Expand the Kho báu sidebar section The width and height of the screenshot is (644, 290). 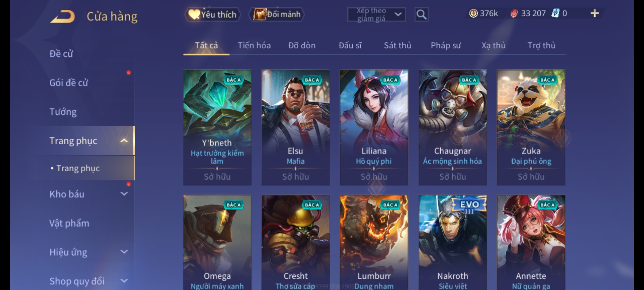coord(124,194)
